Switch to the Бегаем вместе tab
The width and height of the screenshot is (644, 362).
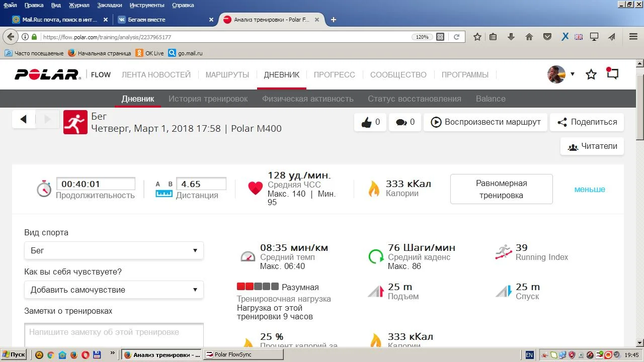click(167, 20)
